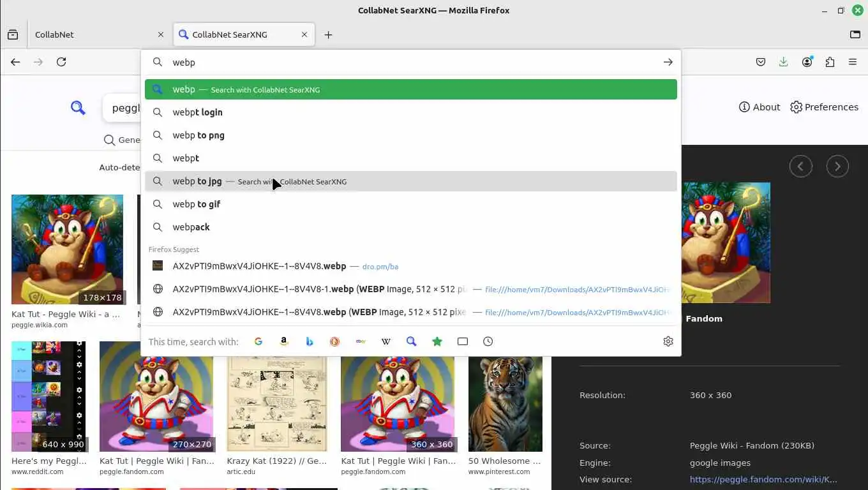Select the General search category

coord(122,140)
